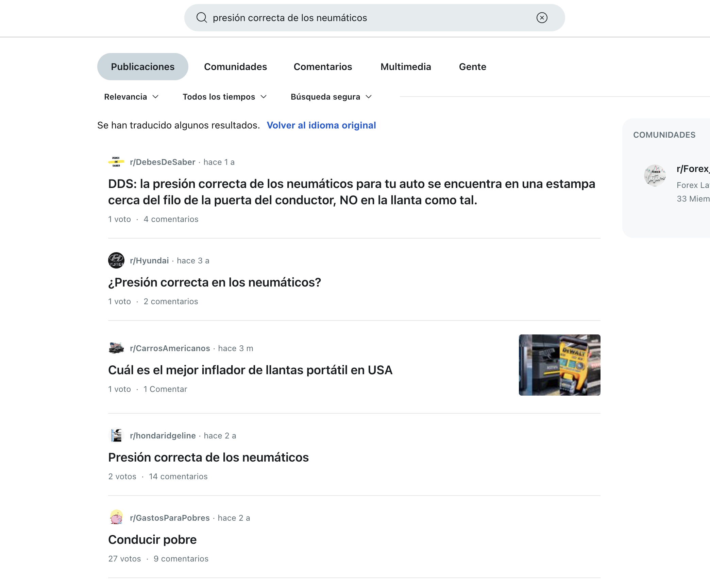Select the Comentarios tab
710x588 pixels.
tap(323, 67)
